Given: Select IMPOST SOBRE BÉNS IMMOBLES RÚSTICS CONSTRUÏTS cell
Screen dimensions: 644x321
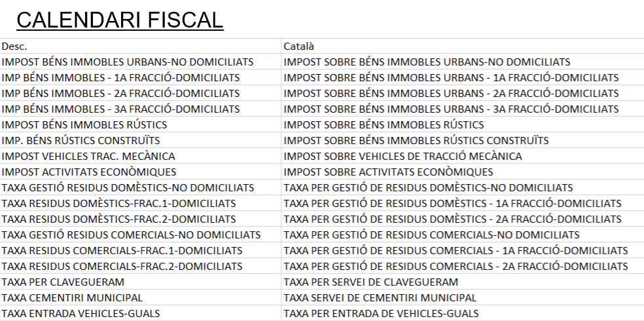Looking at the screenshot, I should pos(416,141).
